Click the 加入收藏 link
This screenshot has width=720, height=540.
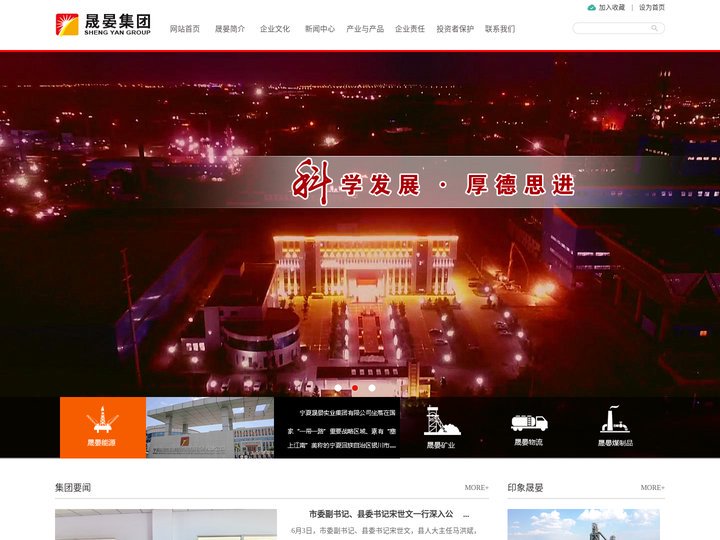(x=612, y=7)
